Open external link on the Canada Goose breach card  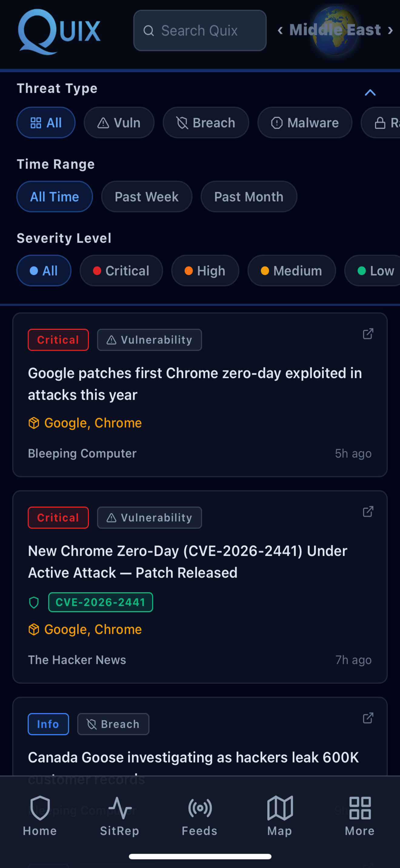pos(368,718)
